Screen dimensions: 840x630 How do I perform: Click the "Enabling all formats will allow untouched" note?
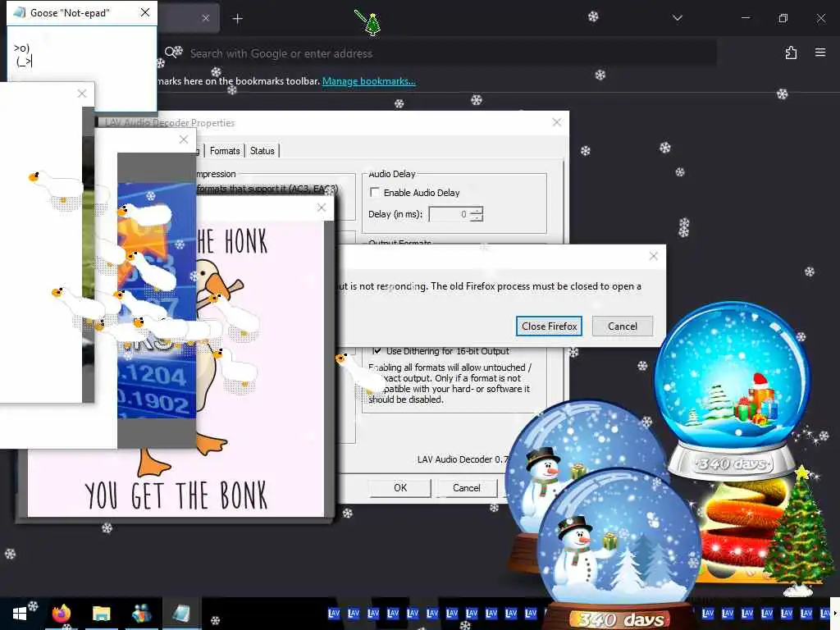(x=449, y=383)
